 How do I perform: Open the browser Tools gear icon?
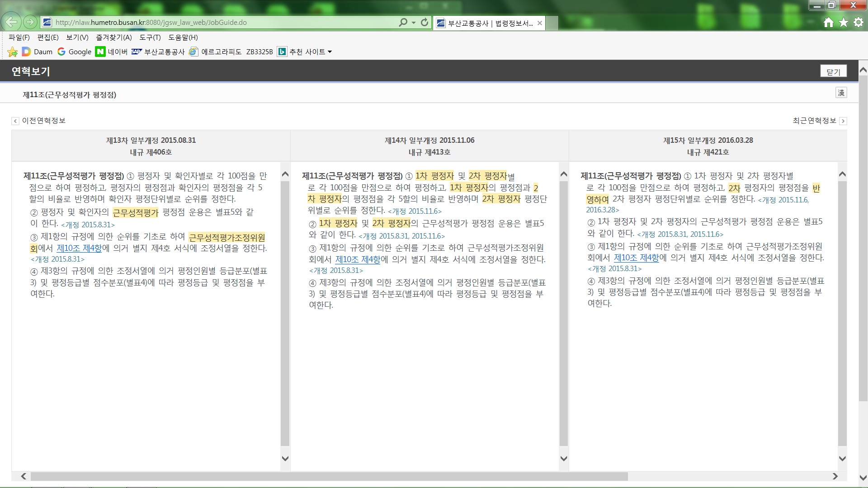859,23
